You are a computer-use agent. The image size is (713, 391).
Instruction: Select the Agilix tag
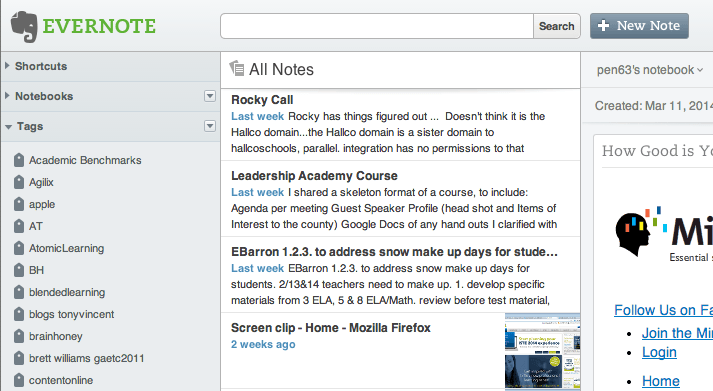(x=41, y=182)
